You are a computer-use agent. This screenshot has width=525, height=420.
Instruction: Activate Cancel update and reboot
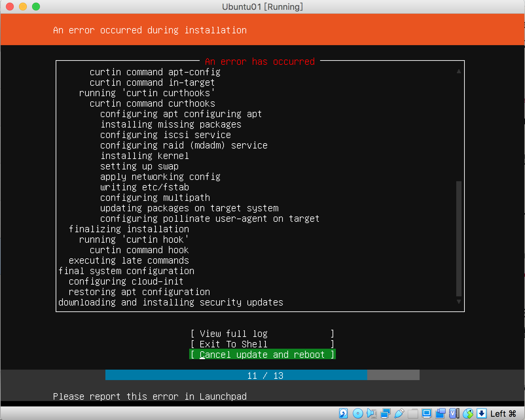pyautogui.click(x=262, y=355)
